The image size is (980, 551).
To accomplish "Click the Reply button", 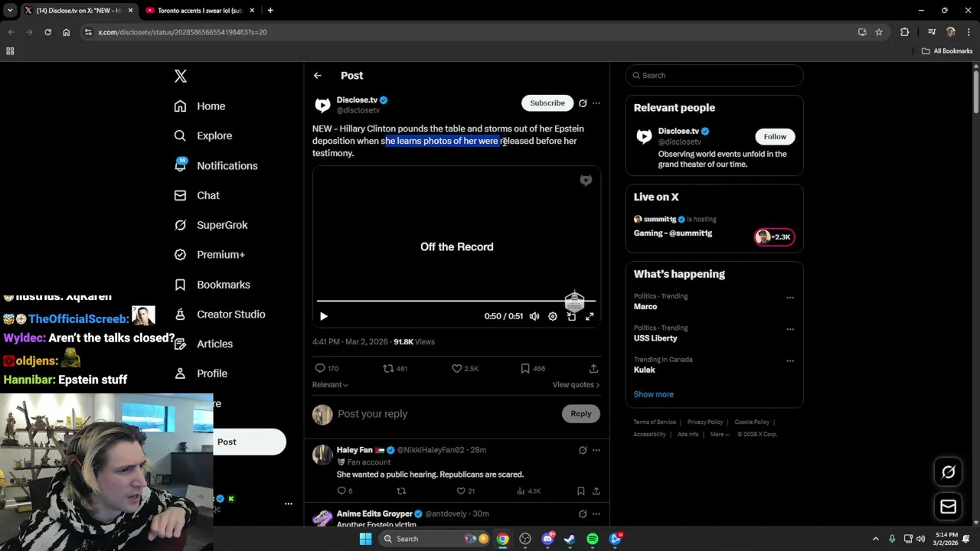I will [x=581, y=414].
